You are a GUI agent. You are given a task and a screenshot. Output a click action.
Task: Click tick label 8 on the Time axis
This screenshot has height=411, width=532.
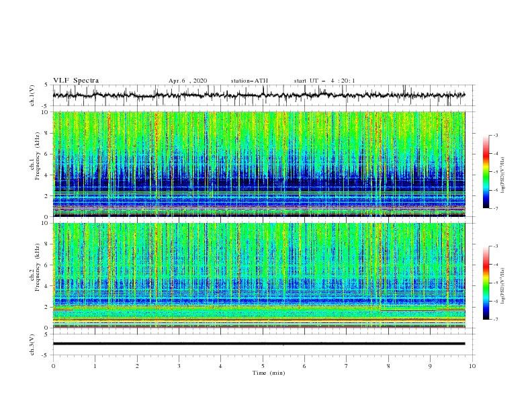388,366
